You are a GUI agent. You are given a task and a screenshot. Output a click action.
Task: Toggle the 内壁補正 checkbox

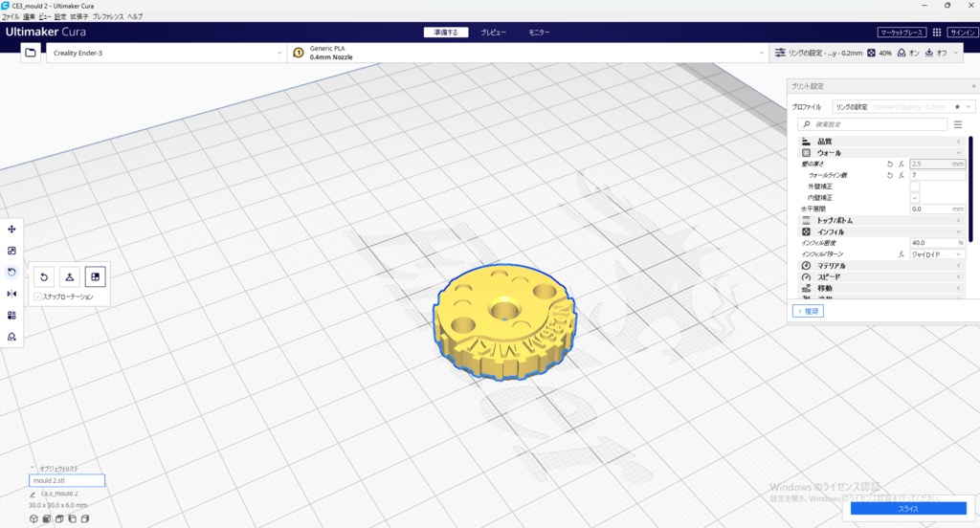pos(914,198)
